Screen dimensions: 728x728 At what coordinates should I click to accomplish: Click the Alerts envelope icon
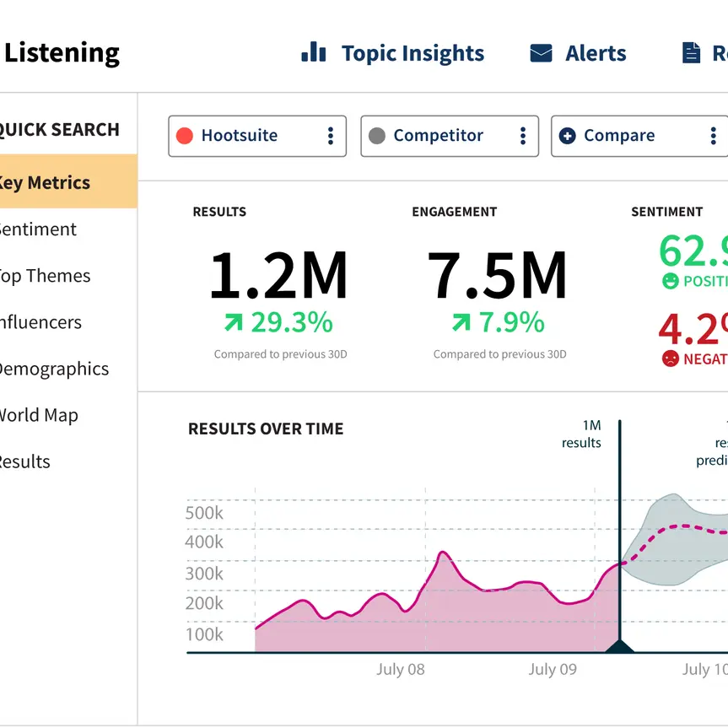coord(541,53)
